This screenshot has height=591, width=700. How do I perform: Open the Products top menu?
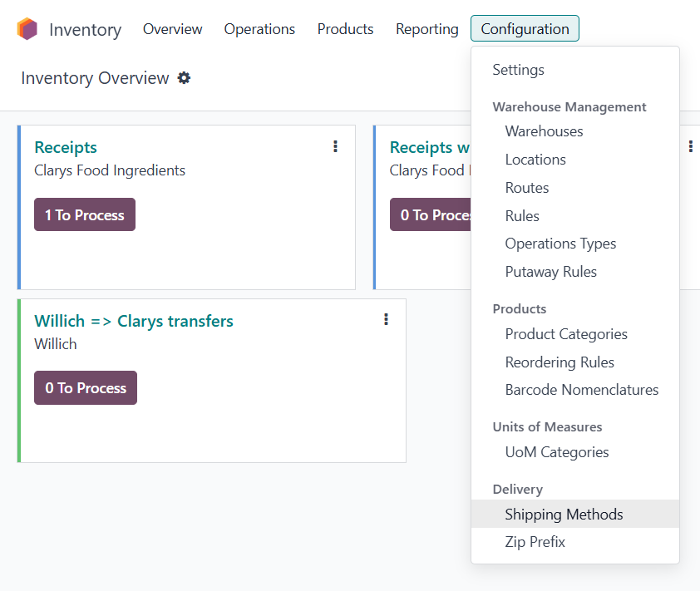click(345, 29)
